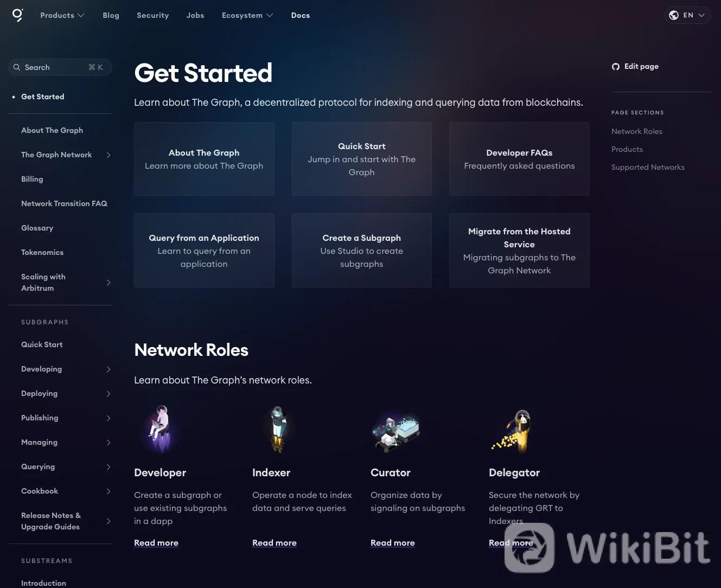Image resolution: width=721 pixels, height=588 pixels.
Task: Open the Security nav item
Action: pos(153,15)
